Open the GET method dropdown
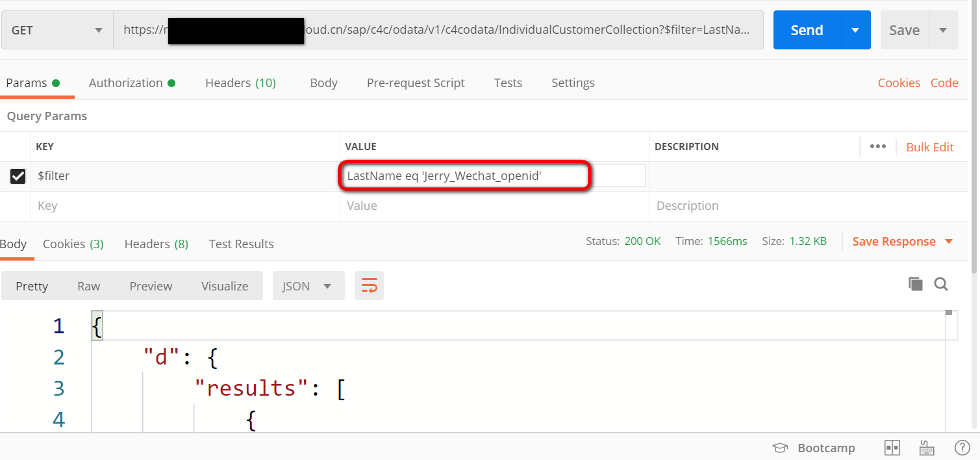This screenshot has height=460, width=980. 57,30
